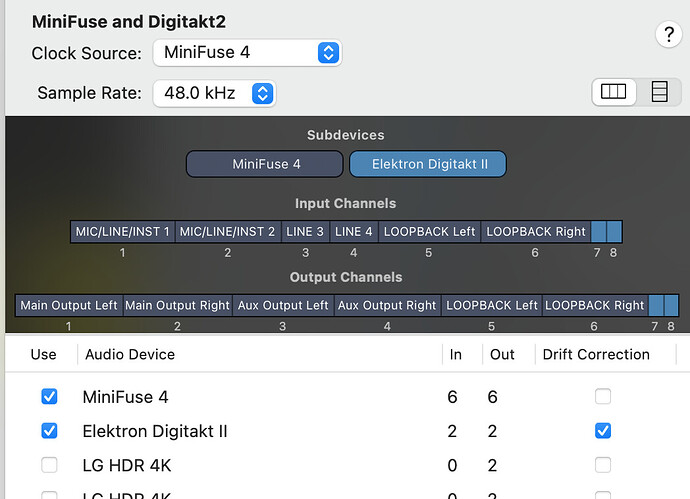Image resolution: width=690 pixels, height=499 pixels.
Task: Disable Drift Correction for Elektron Digitakt II
Action: [602, 431]
